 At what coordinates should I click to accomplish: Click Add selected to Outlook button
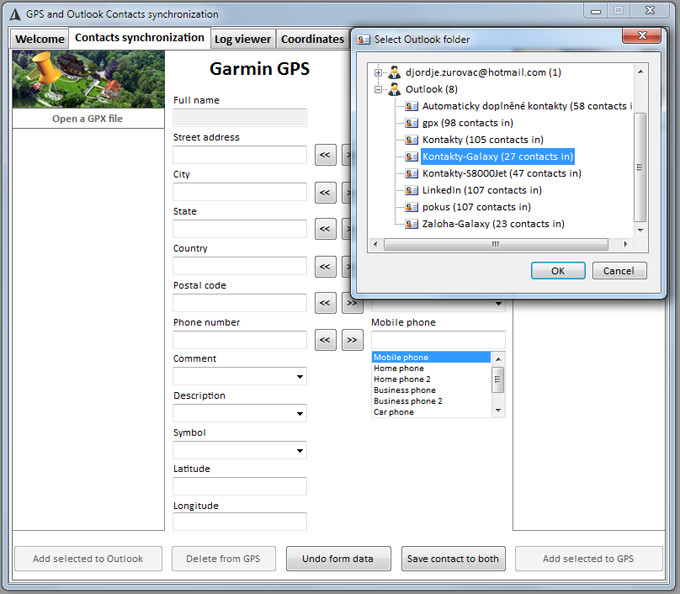click(88, 558)
